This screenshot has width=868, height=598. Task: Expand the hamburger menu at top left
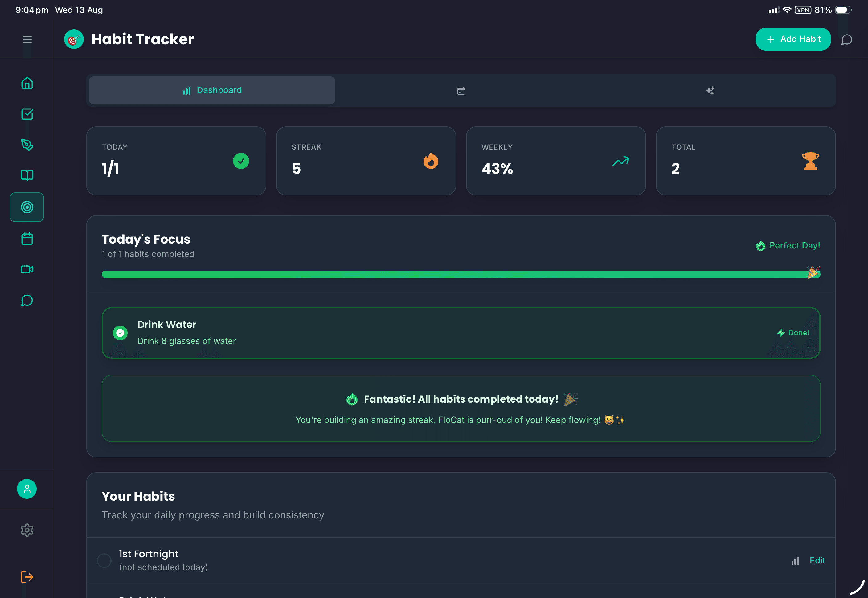[27, 39]
